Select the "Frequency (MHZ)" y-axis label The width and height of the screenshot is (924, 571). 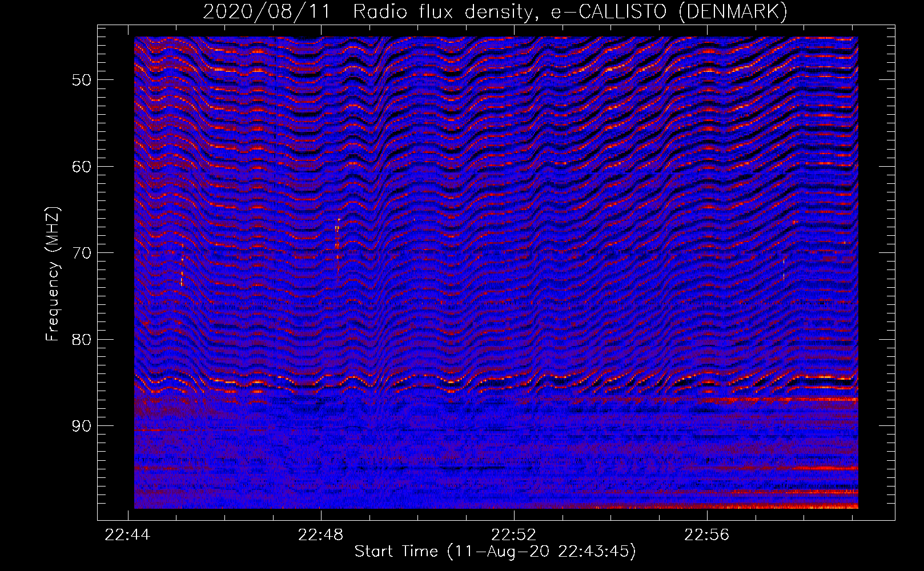53,274
